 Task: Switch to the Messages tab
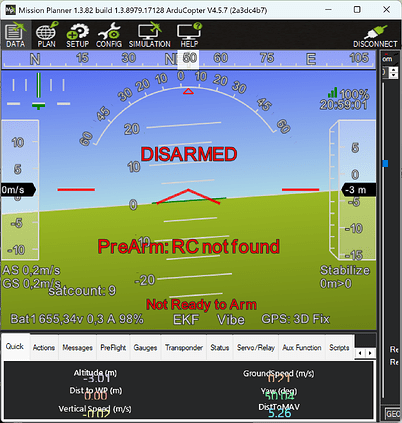(77, 348)
